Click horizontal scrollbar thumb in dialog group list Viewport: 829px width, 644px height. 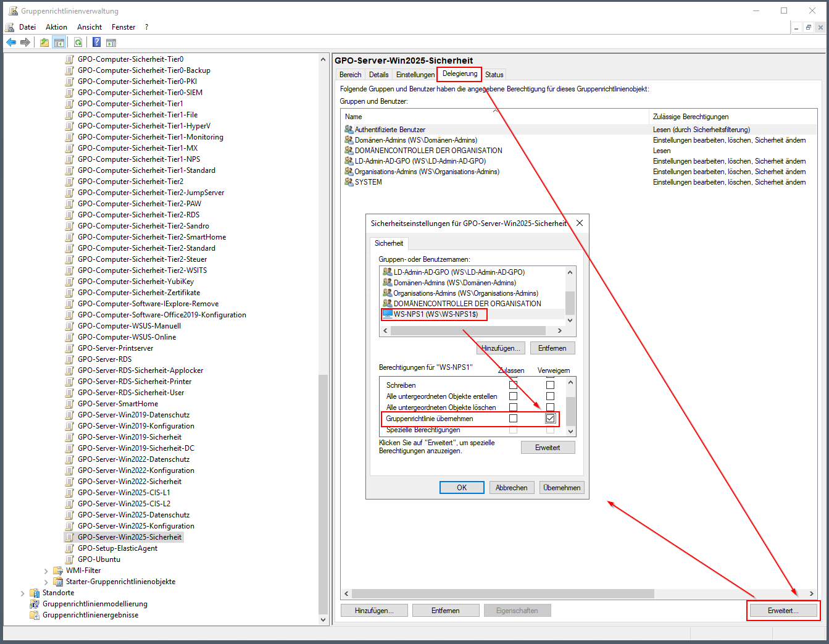tap(469, 331)
